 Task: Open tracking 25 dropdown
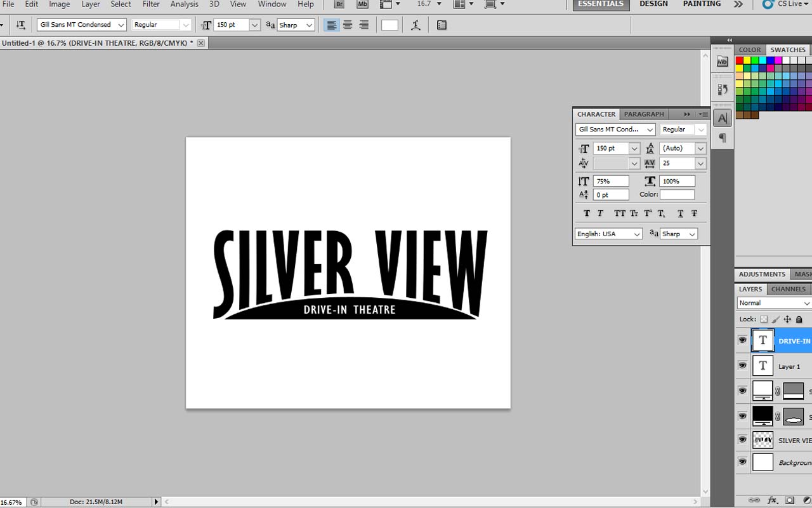pyautogui.click(x=700, y=163)
